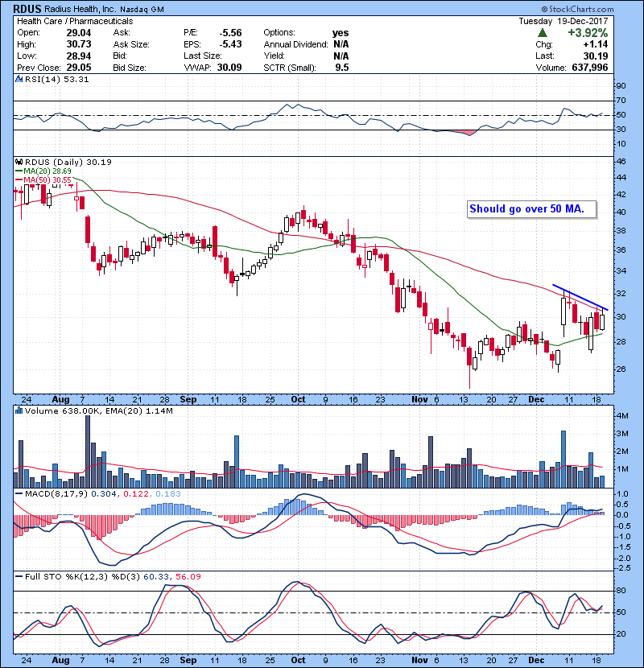Click the Nov label on bottom date axis
Viewport: 644px width, 668px height.
click(420, 660)
